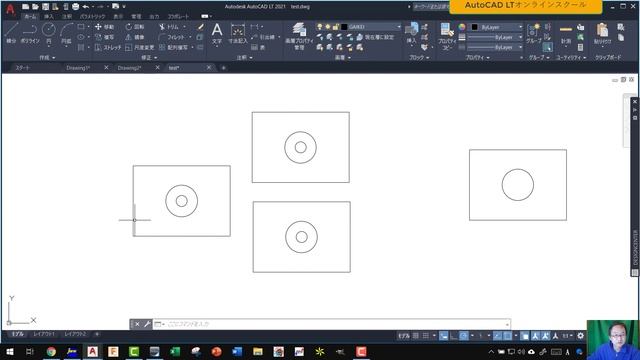The width and height of the screenshot is (640, 360).
Task: Switch to the Drawing1 file tab
Action: [78, 68]
